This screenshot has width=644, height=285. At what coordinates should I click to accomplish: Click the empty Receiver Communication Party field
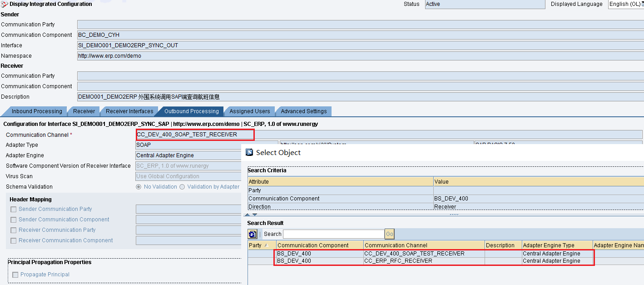[x=361, y=76]
